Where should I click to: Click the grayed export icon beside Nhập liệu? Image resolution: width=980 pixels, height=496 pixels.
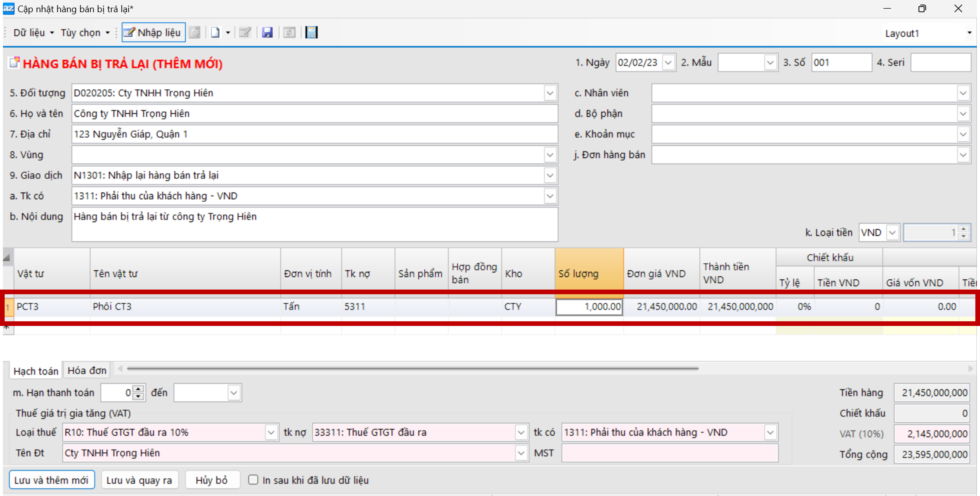[x=195, y=32]
